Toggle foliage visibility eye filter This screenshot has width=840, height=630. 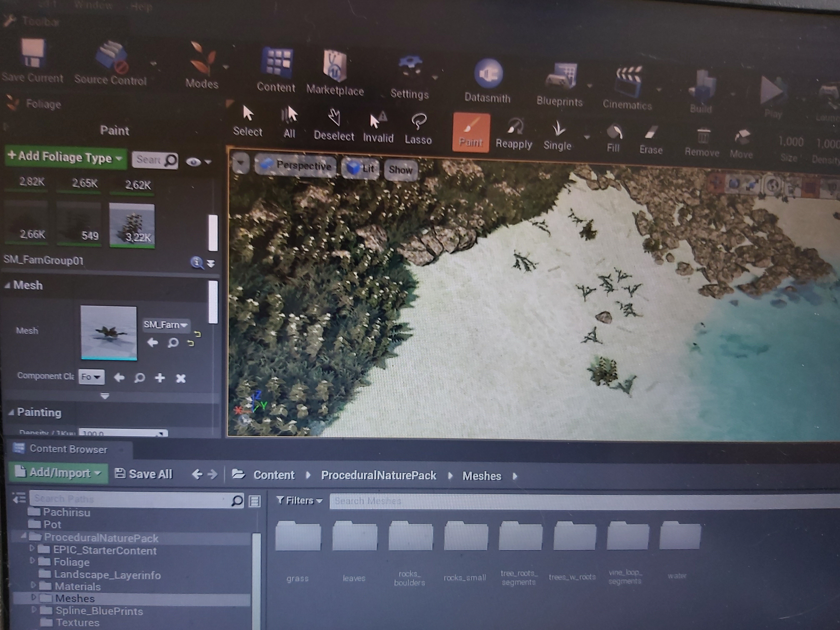click(x=193, y=162)
